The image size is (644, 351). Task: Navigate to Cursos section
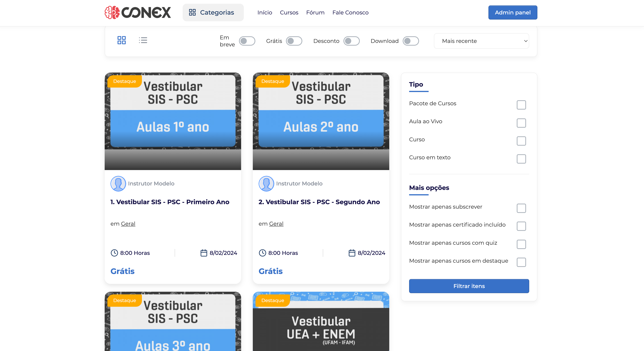[x=289, y=12]
